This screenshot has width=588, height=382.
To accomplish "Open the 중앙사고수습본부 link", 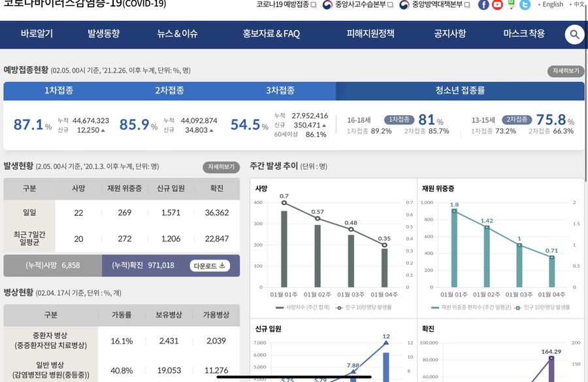I will pos(361,5).
